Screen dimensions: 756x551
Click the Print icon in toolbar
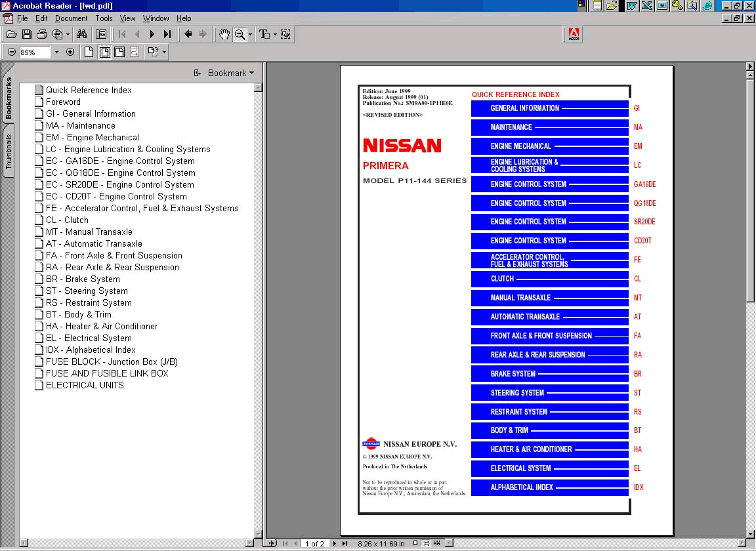point(42,34)
